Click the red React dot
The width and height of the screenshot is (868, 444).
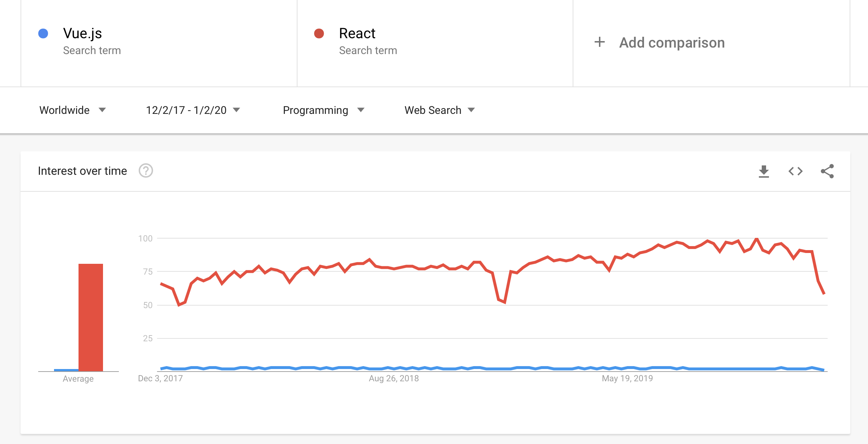(x=319, y=34)
